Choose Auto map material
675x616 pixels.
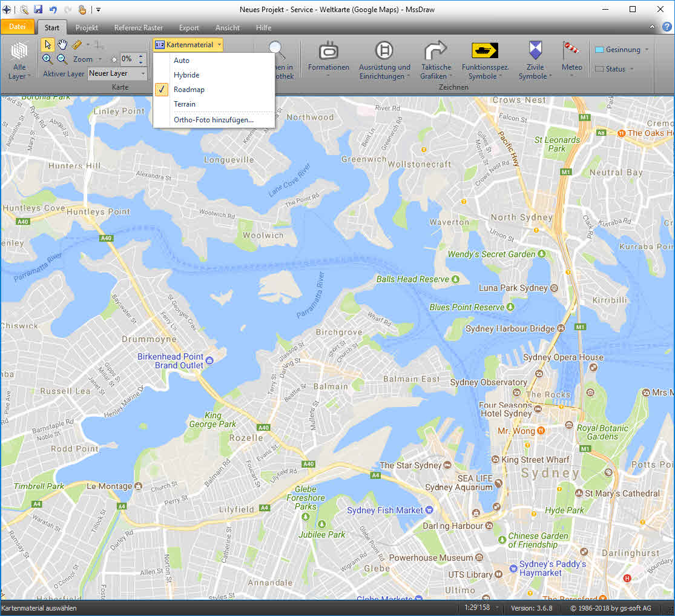pos(214,61)
